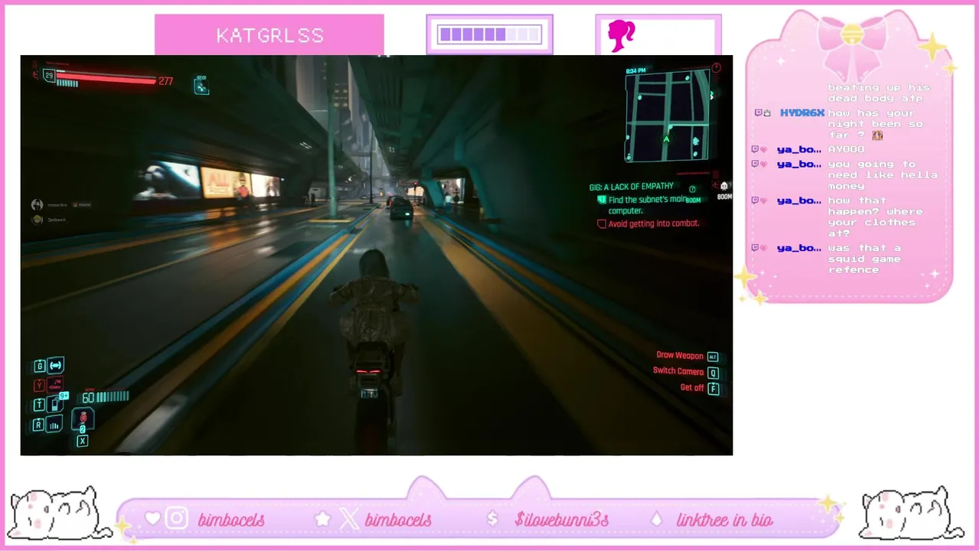This screenshot has height=551, width=980.
Task: Click the radio bars icon beside R
Action: (55, 425)
